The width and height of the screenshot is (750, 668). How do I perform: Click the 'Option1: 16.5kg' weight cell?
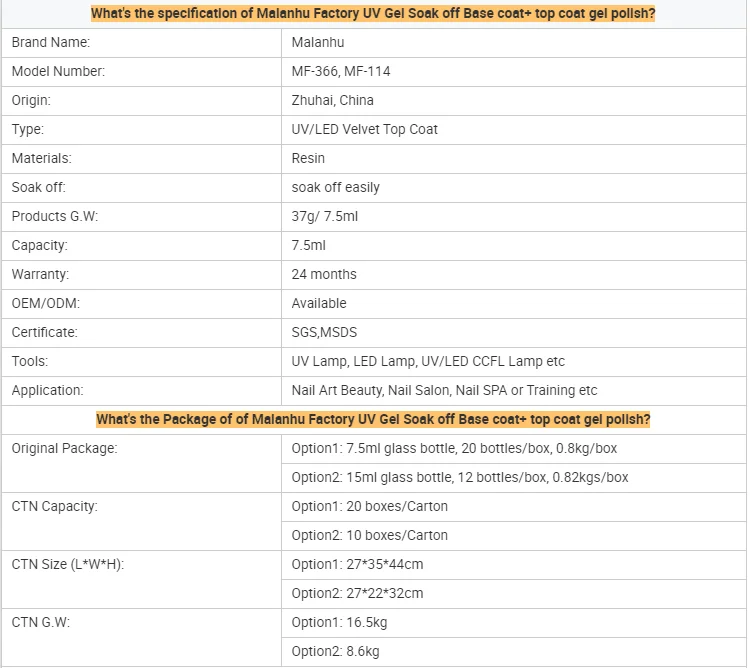pos(340,623)
